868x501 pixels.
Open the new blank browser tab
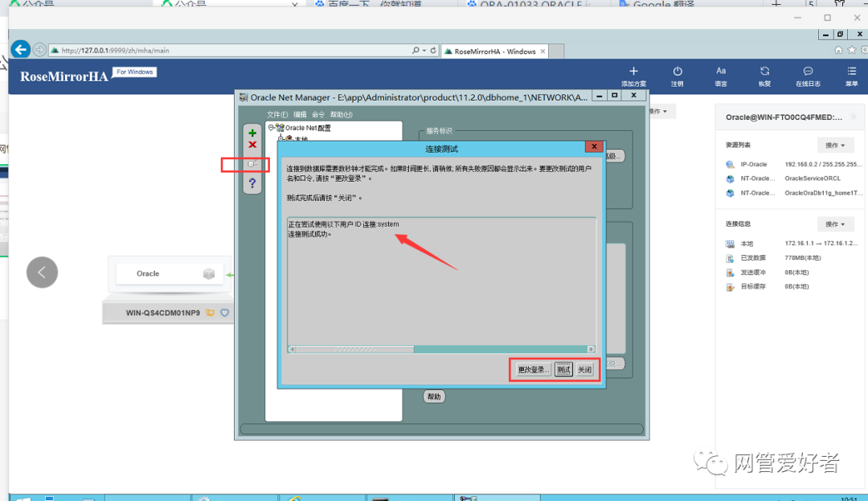click(556, 51)
